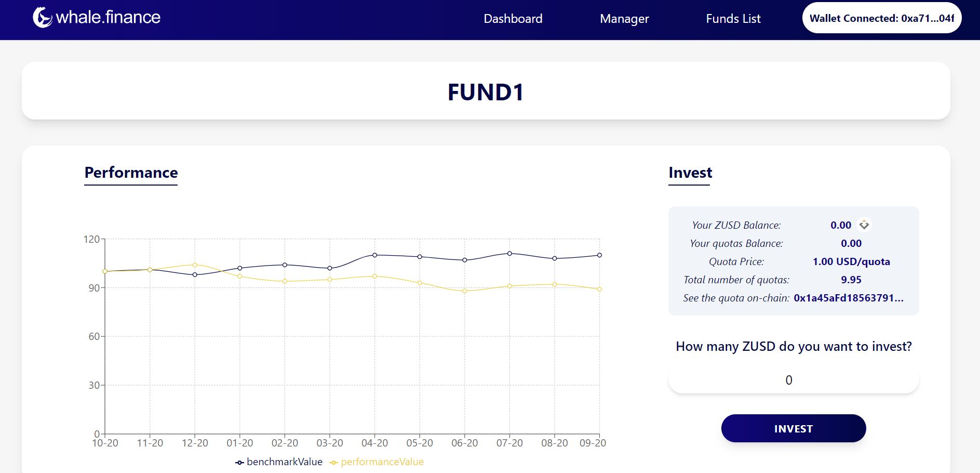Viewport: 980px width, 473px height.
Task: Go to the Manager page
Action: (x=624, y=19)
